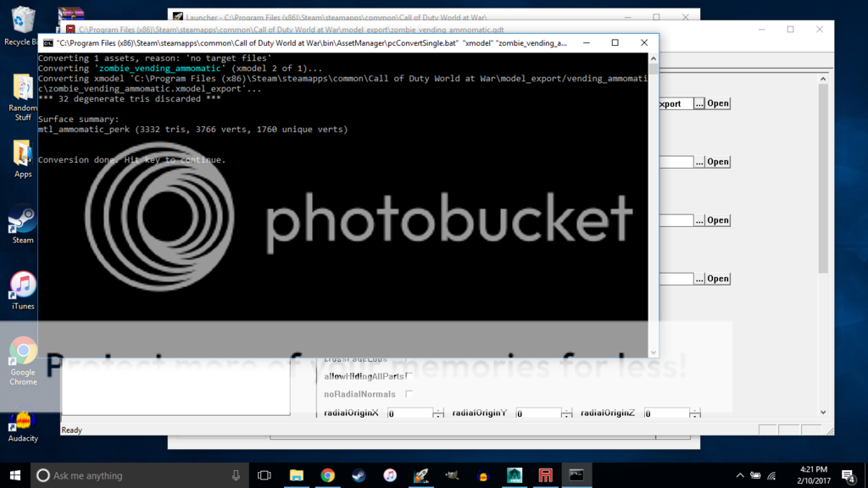Open the Windows Start menu
The height and width of the screenshot is (488, 868).
(x=15, y=475)
